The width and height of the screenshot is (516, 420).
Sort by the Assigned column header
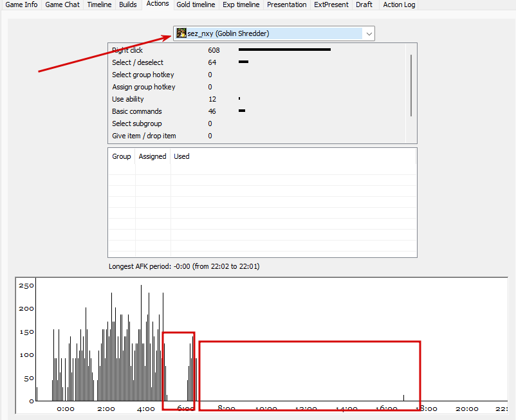pyautogui.click(x=152, y=156)
